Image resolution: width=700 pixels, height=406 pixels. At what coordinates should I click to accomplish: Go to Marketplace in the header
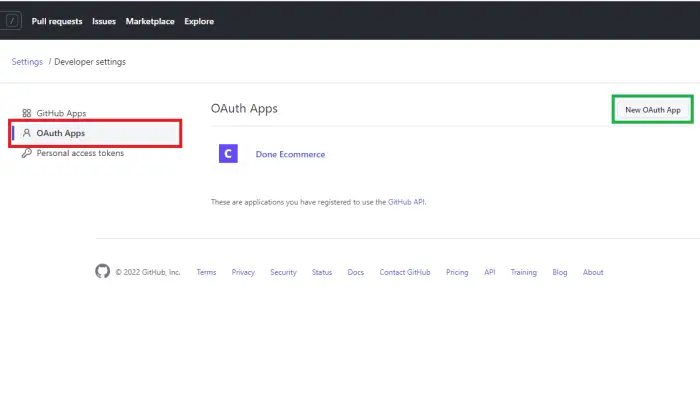(x=150, y=21)
